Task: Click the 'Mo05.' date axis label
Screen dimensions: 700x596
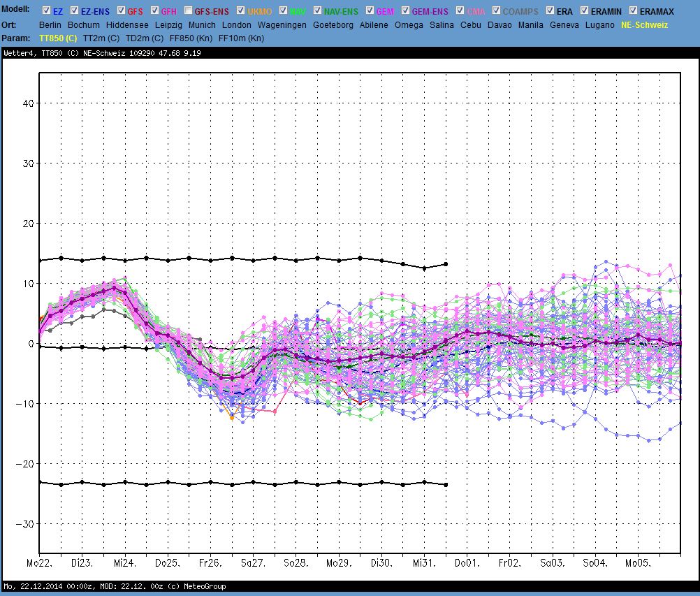Action: point(639,563)
